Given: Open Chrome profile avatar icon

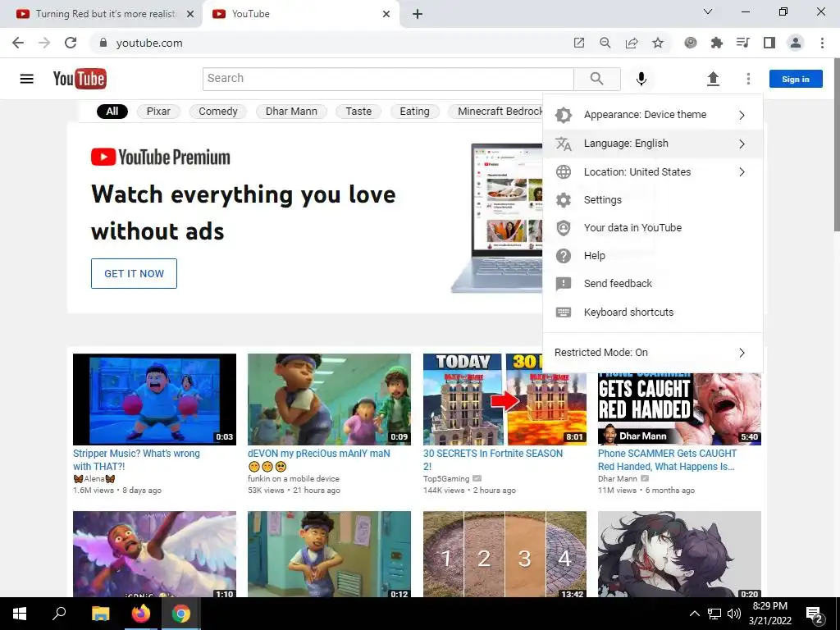Looking at the screenshot, I should point(796,43).
